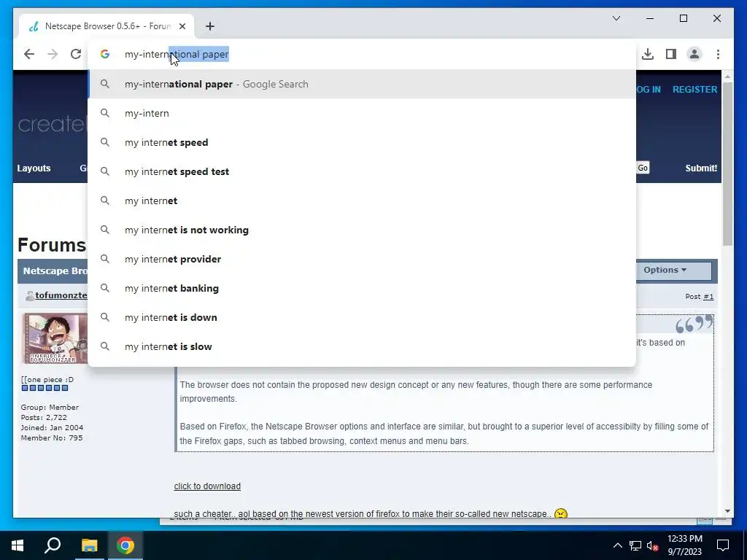Image resolution: width=747 pixels, height=560 pixels.
Task: Click the browser Back arrow
Action: coord(29,54)
